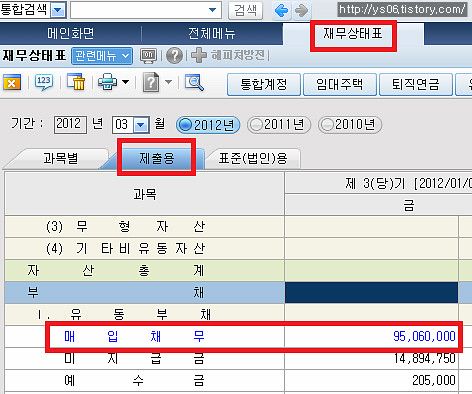
Task: Select the 2011년 radio button
Action: point(279,125)
